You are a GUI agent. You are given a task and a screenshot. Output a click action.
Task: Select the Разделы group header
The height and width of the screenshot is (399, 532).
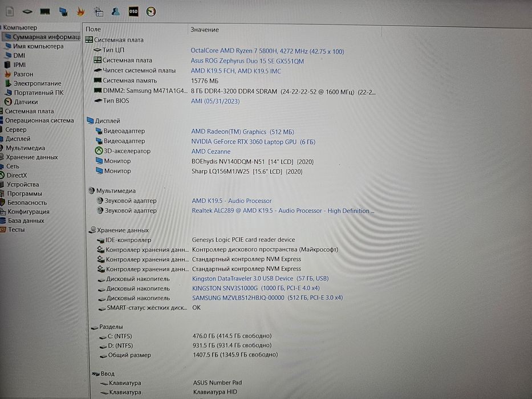click(x=107, y=327)
